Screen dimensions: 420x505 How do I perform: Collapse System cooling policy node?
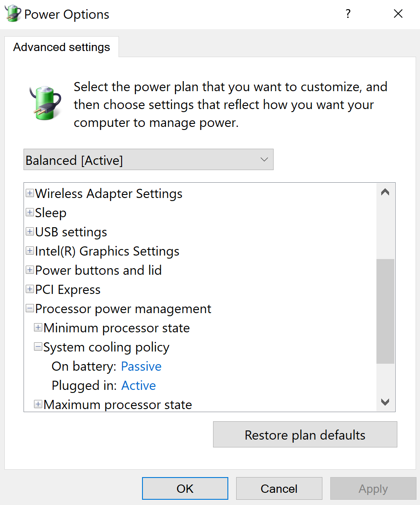[38, 347]
